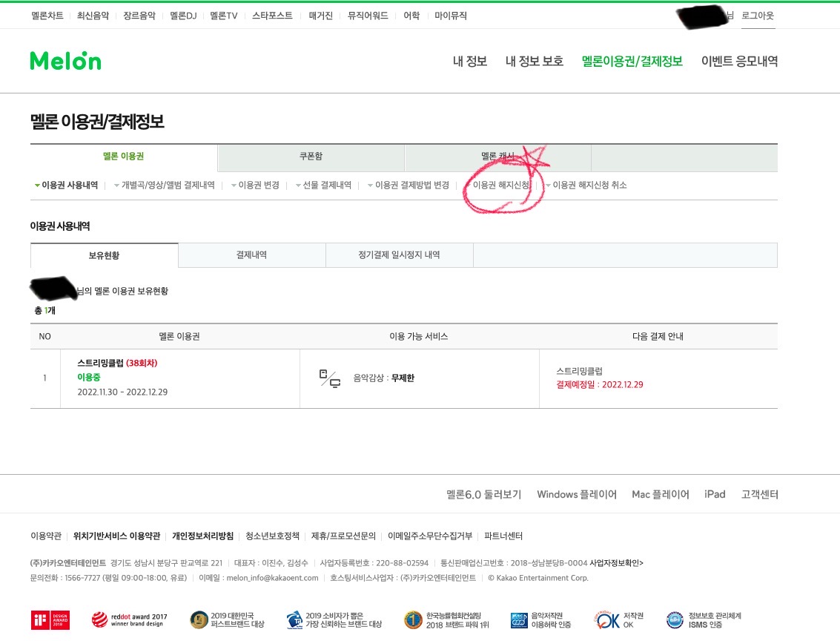Open 스타포스트 in the top menu

point(272,16)
